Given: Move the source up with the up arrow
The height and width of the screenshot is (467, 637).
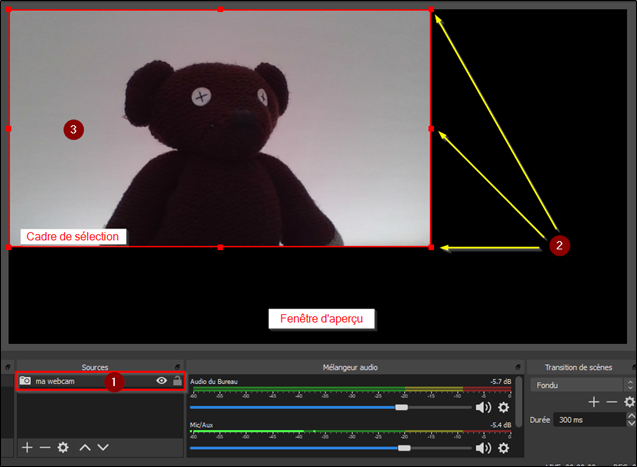Looking at the screenshot, I should [x=85, y=448].
